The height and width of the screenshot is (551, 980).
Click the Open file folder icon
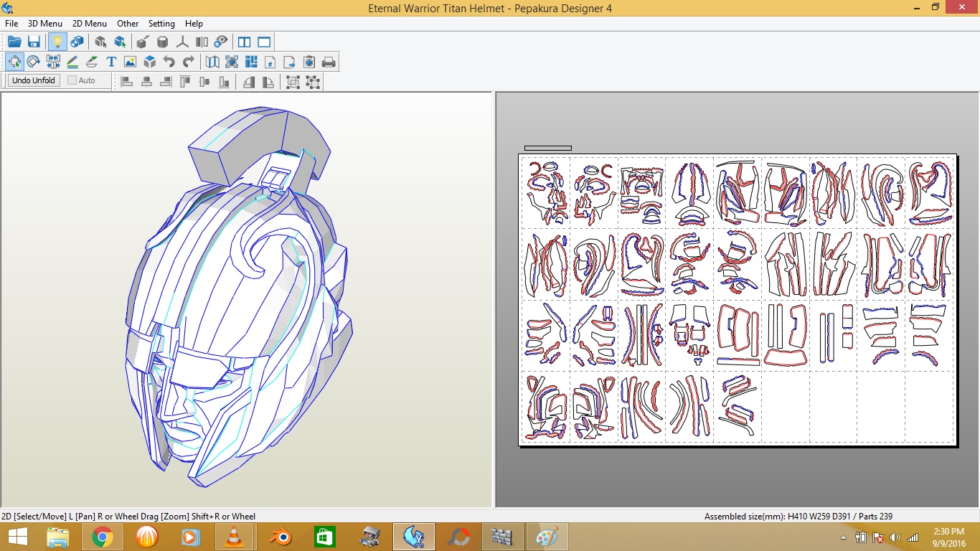pos(14,42)
